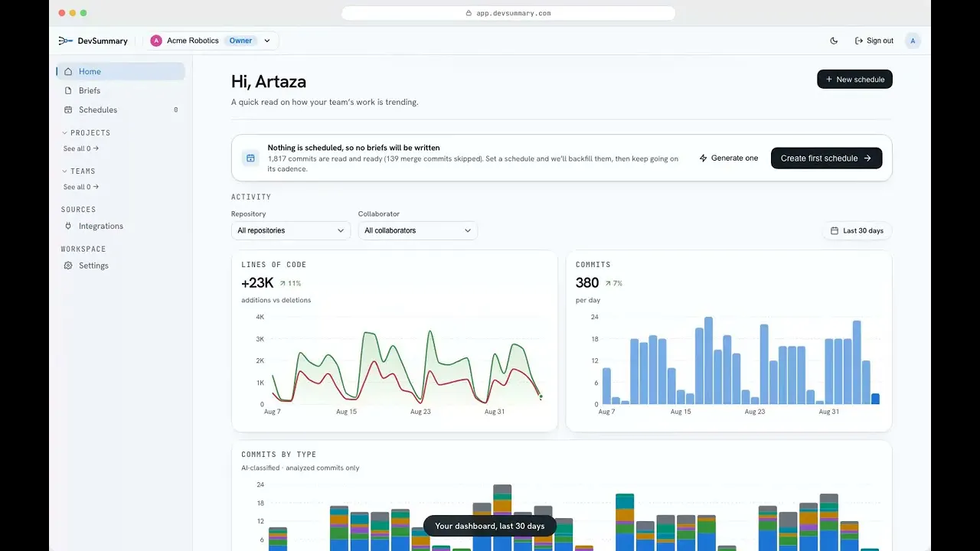
Task: Click the address bar app.devsummary.com
Action: (508, 13)
